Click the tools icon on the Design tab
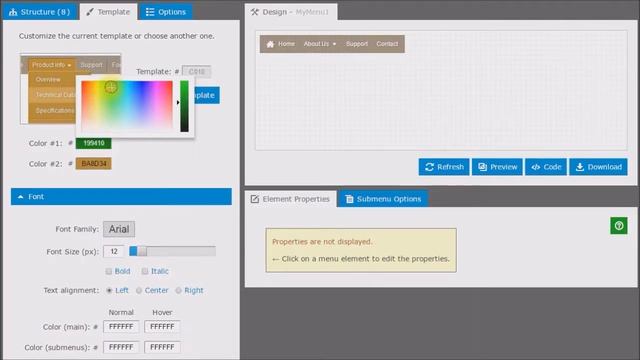 point(255,12)
